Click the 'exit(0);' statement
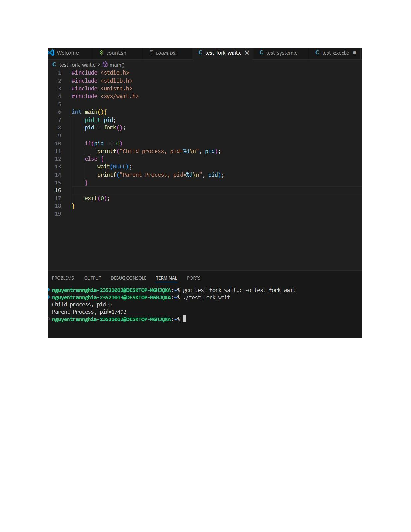The image size is (411, 532). (x=97, y=198)
